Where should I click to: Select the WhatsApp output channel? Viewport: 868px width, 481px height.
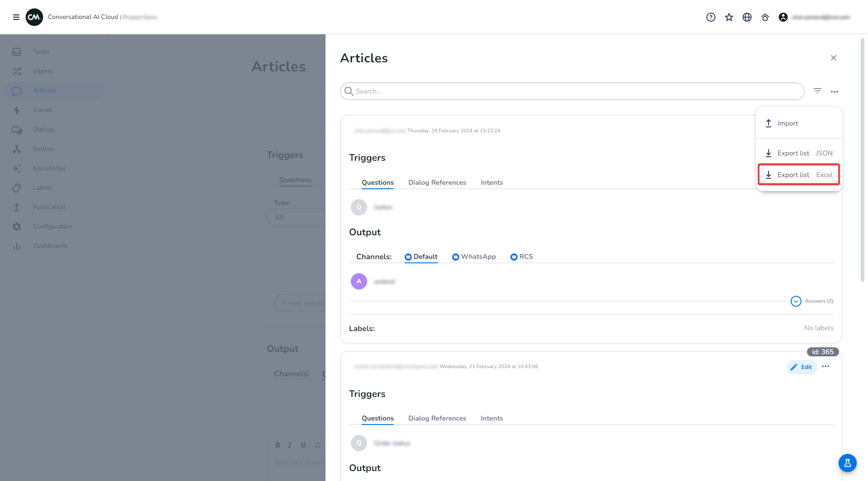pos(474,257)
